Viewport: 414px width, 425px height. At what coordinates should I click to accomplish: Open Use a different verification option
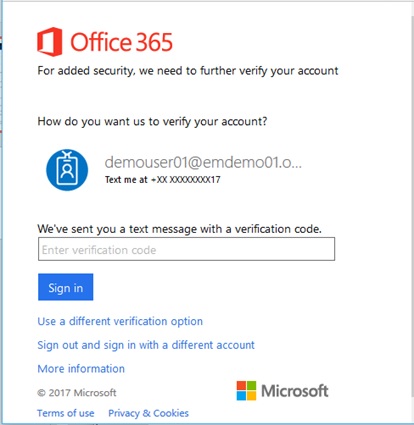(x=120, y=321)
